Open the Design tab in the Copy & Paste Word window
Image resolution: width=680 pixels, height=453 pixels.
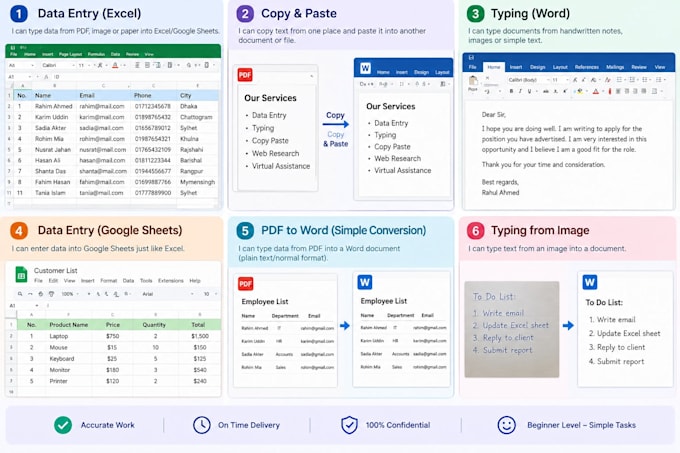(x=421, y=72)
